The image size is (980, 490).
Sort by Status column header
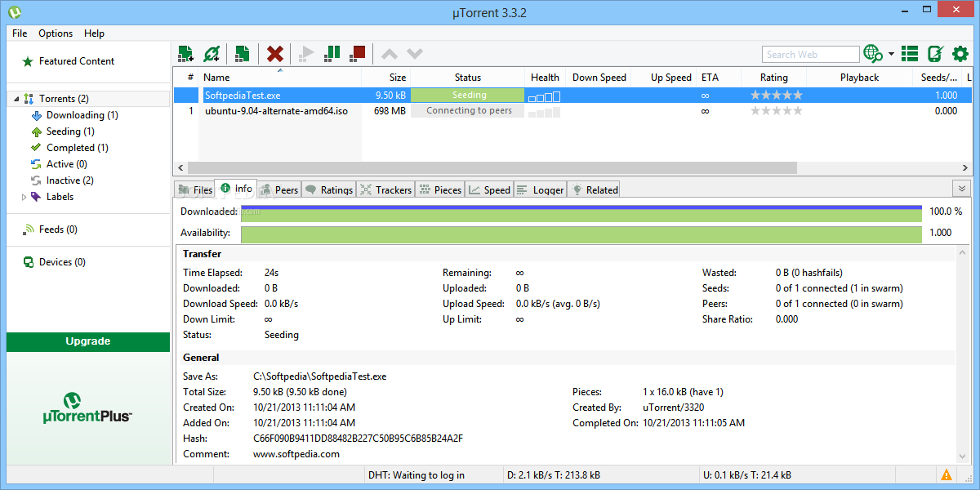point(467,78)
